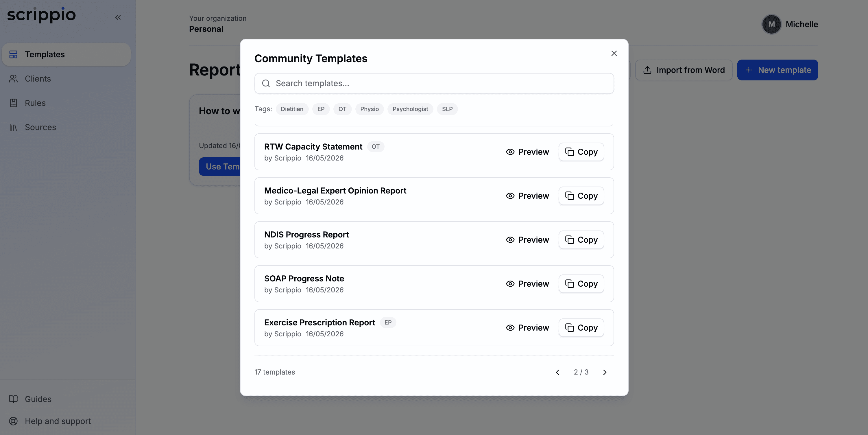The height and width of the screenshot is (435, 868).
Task: Copy the Exercise Prescription Report template
Action: tap(581, 327)
